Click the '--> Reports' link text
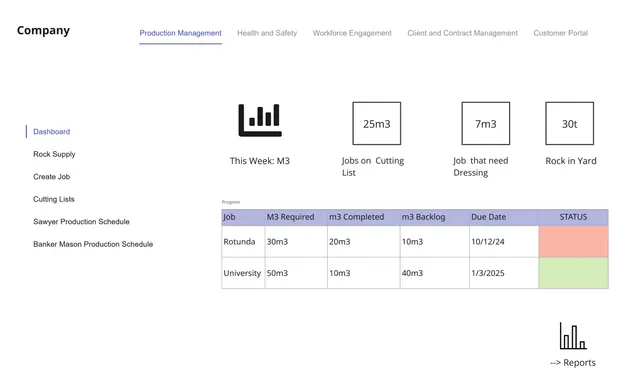Screen dimensions: 640x386 (x=573, y=362)
